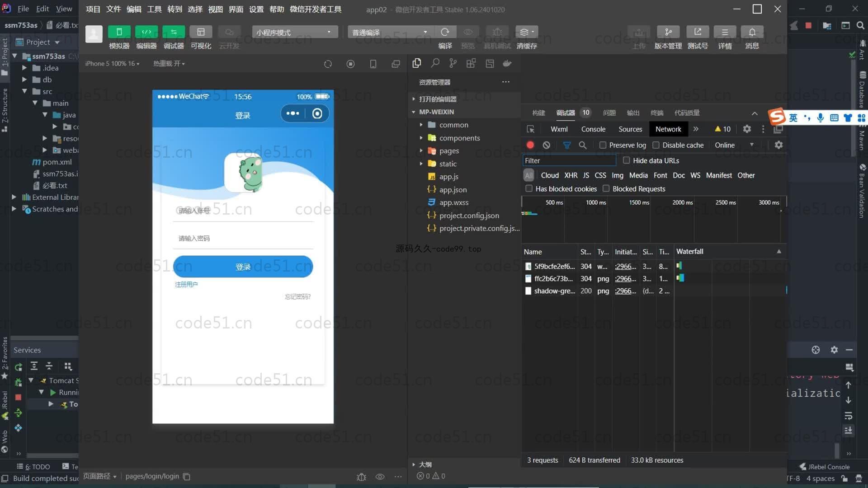Select the All filter type toggle

pyautogui.click(x=528, y=175)
